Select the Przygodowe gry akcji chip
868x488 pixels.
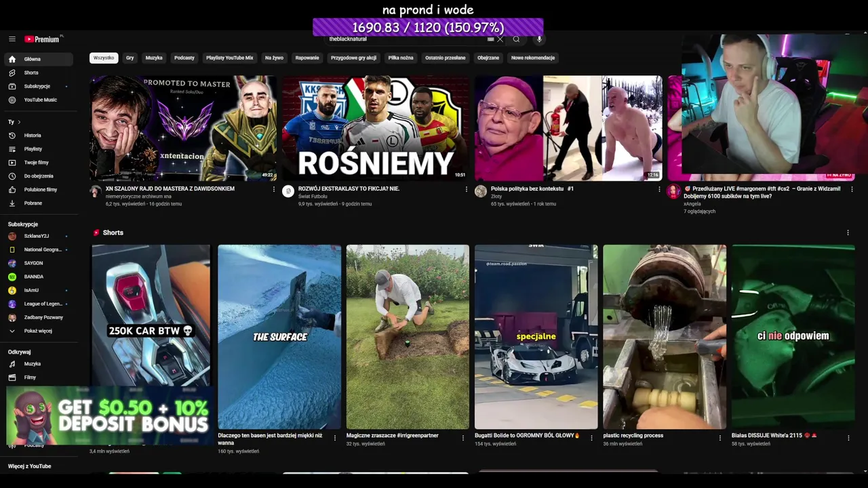click(x=353, y=58)
